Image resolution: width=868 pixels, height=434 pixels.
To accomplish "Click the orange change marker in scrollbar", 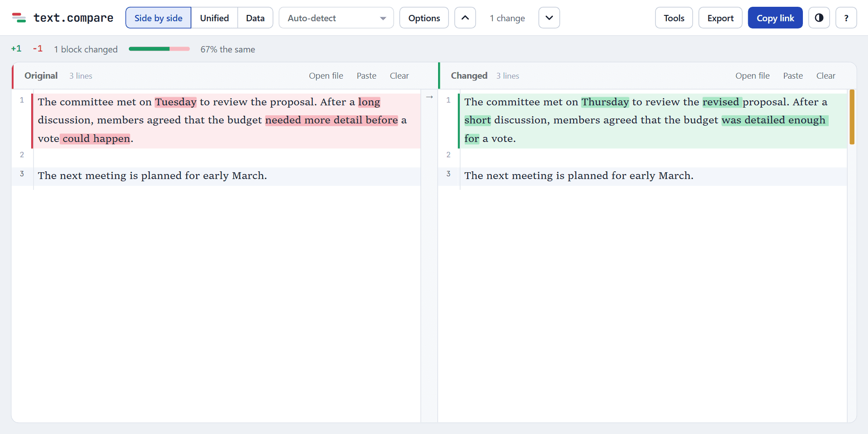I will pos(852,117).
